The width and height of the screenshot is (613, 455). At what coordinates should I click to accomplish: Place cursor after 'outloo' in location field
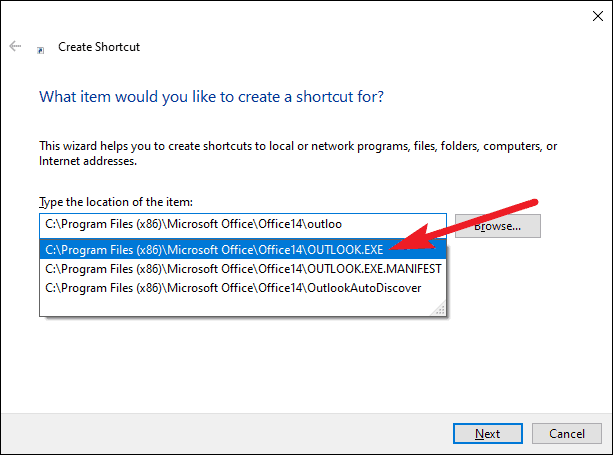pos(342,224)
